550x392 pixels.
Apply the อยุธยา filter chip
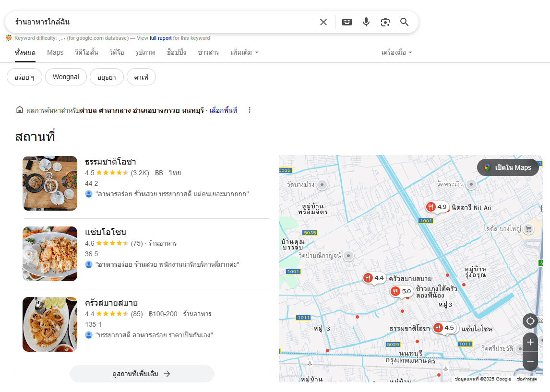pyautogui.click(x=107, y=77)
